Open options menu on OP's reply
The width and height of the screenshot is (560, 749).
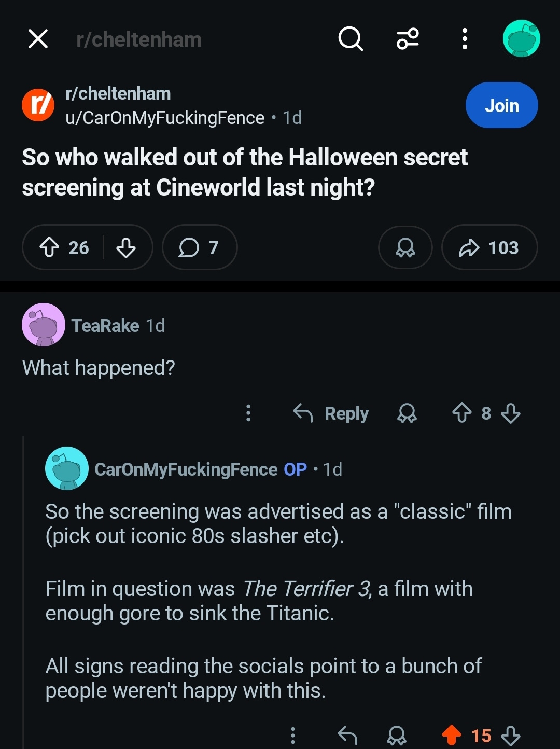293,736
